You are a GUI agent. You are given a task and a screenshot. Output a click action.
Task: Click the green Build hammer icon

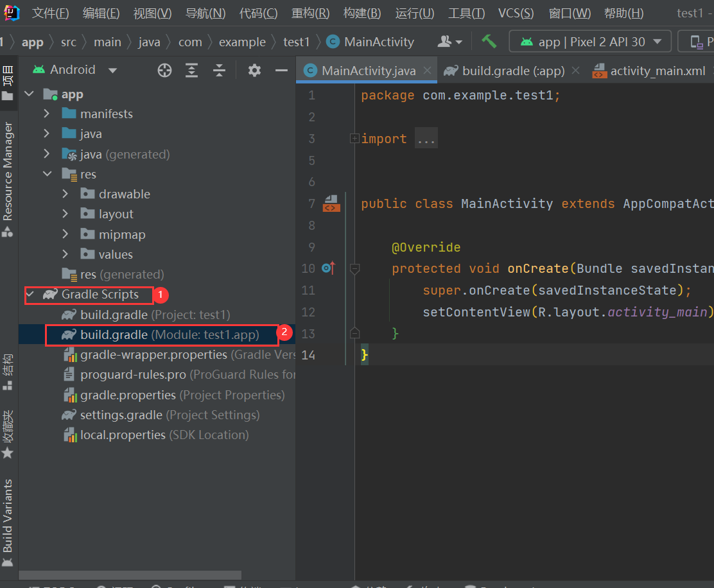[x=489, y=40]
